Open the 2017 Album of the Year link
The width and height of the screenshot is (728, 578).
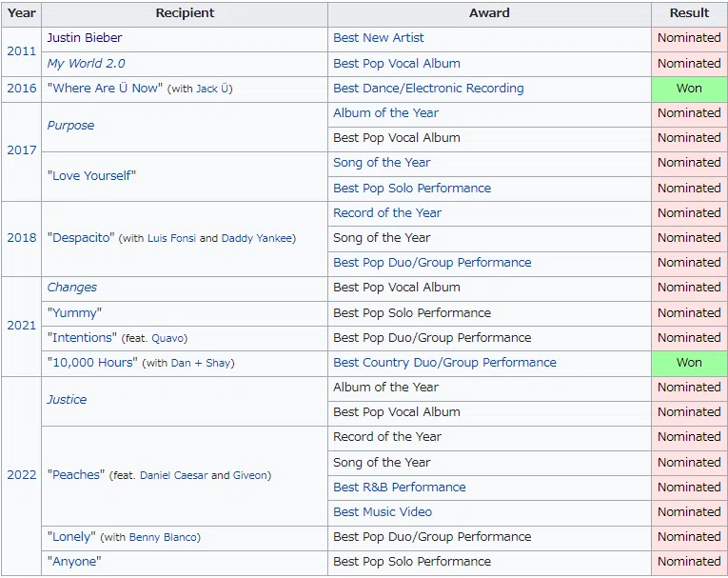point(385,113)
